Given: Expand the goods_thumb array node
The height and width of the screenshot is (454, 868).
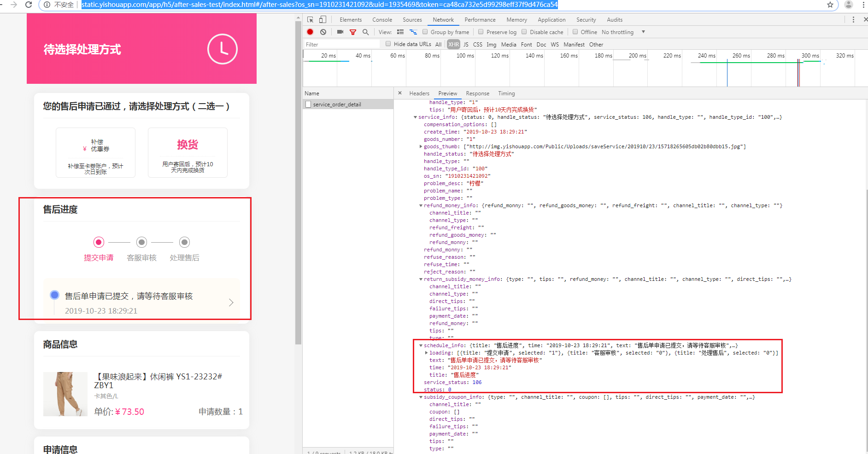Looking at the screenshot, I should (x=421, y=146).
